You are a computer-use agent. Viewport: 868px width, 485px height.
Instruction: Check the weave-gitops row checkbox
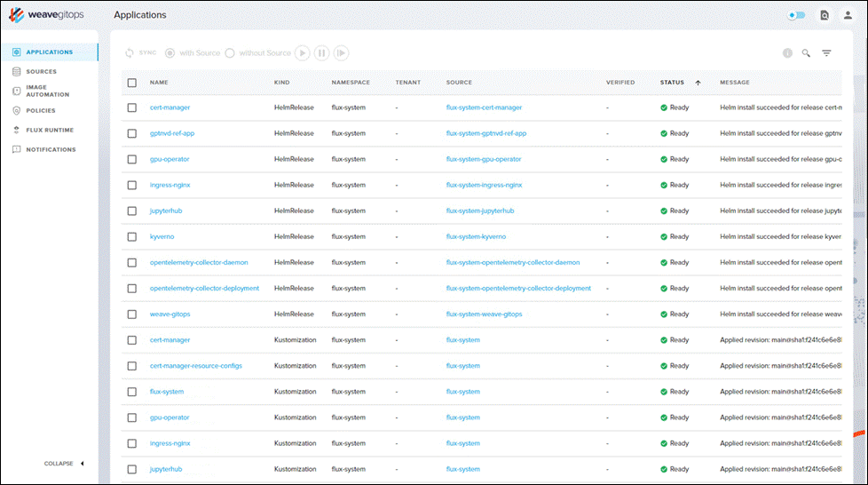click(131, 314)
